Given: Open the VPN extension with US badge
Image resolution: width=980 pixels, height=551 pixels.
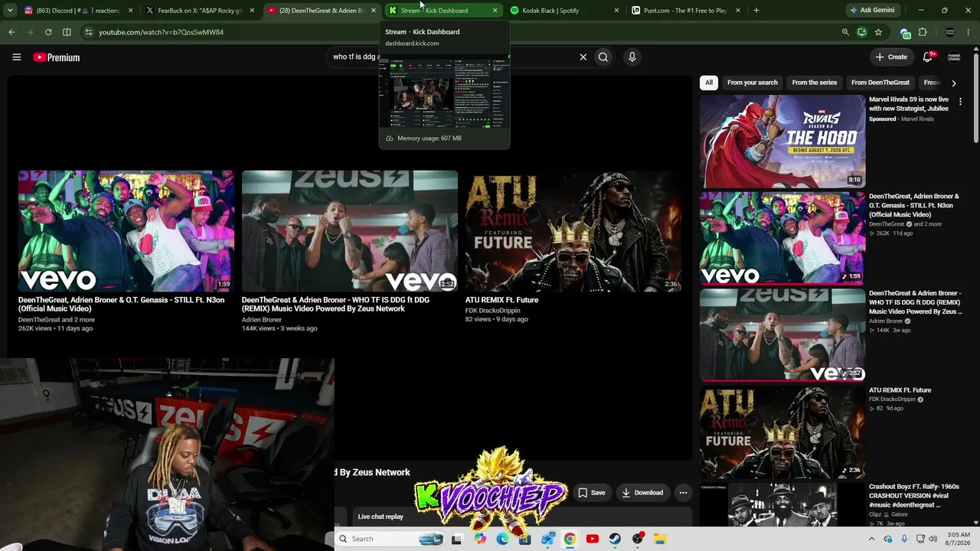Looking at the screenshot, I should tap(906, 32).
